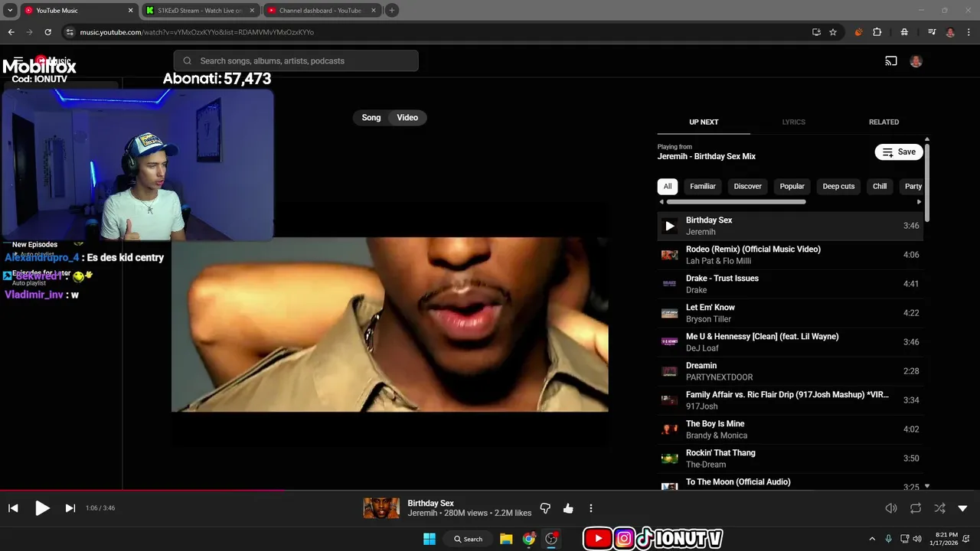Switch to the Channel dashboard browser tab
The height and width of the screenshot is (551, 980).
[320, 11]
